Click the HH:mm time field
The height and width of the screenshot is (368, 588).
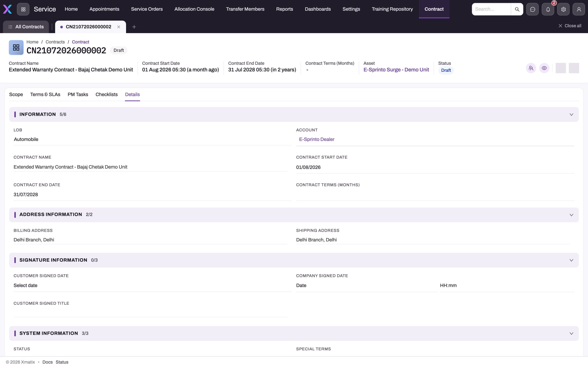point(507,286)
